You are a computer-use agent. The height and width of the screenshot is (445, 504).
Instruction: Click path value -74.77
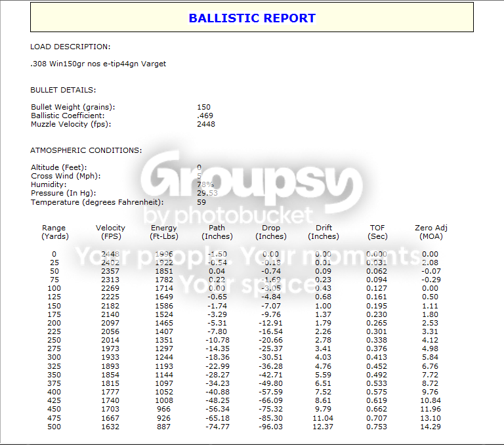tap(217, 427)
